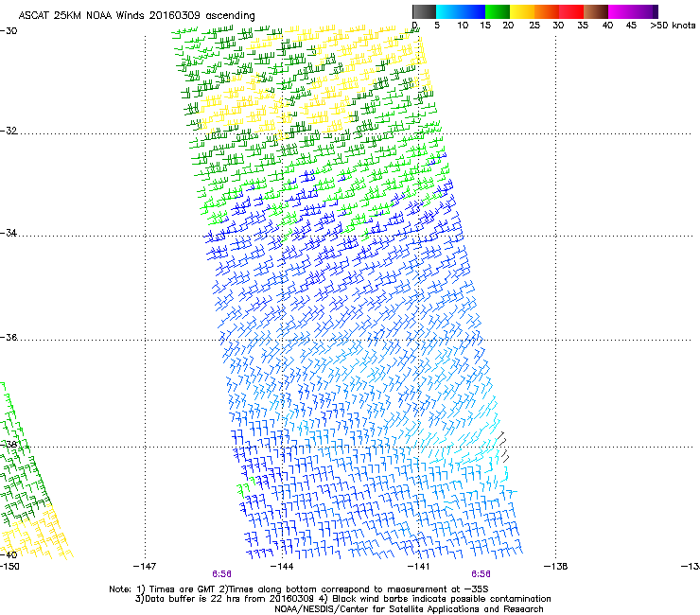Click the legend tick label '5'
The width and height of the screenshot is (700, 615).
click(x=437, y=26)
